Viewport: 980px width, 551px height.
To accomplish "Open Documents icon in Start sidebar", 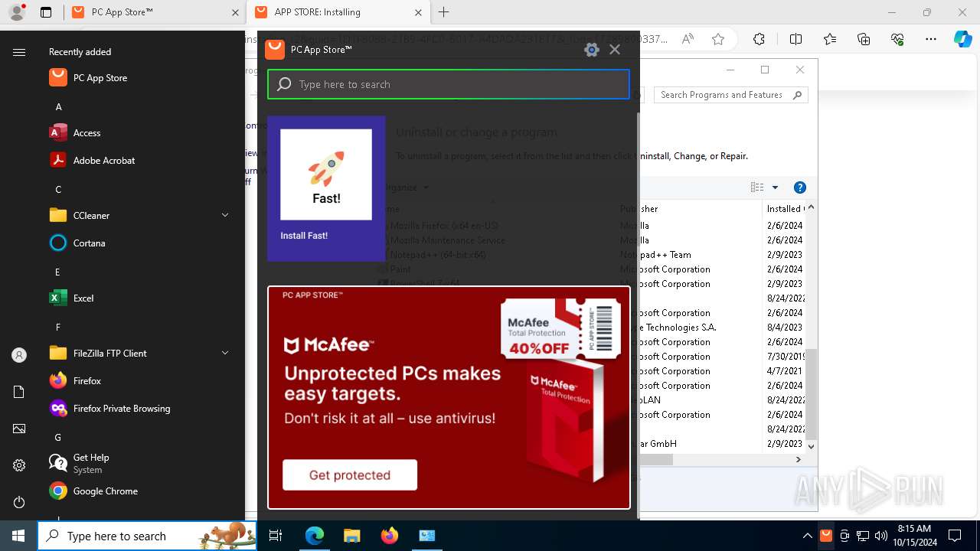I will pyautogui.click(x=19, y=392).
